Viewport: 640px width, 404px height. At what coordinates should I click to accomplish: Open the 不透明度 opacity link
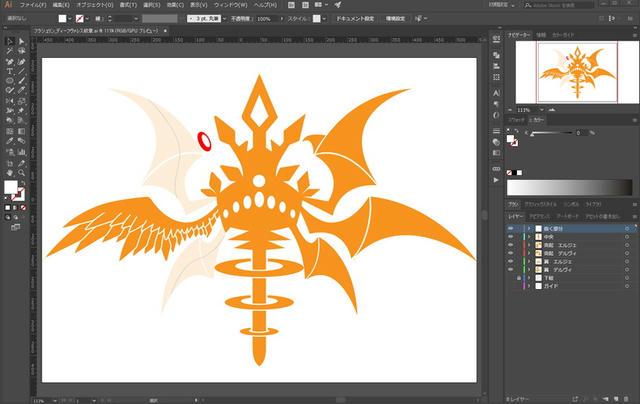tap(241, 19)
